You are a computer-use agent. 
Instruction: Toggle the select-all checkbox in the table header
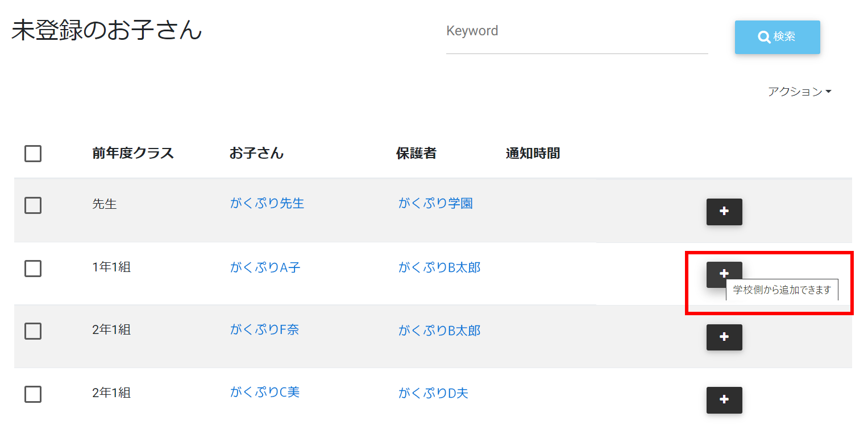pos(33,154)
